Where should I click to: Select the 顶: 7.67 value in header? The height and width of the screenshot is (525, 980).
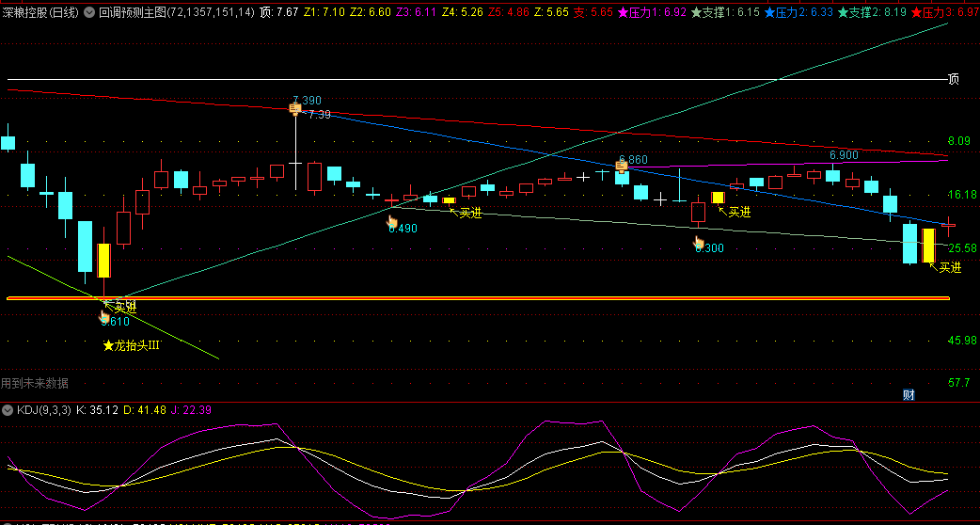pos(278,11)
